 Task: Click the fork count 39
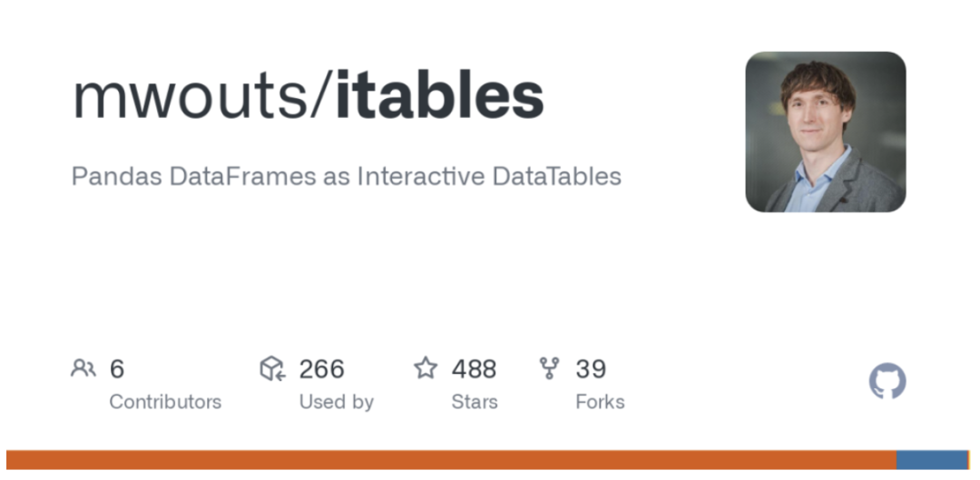(591, 369)
